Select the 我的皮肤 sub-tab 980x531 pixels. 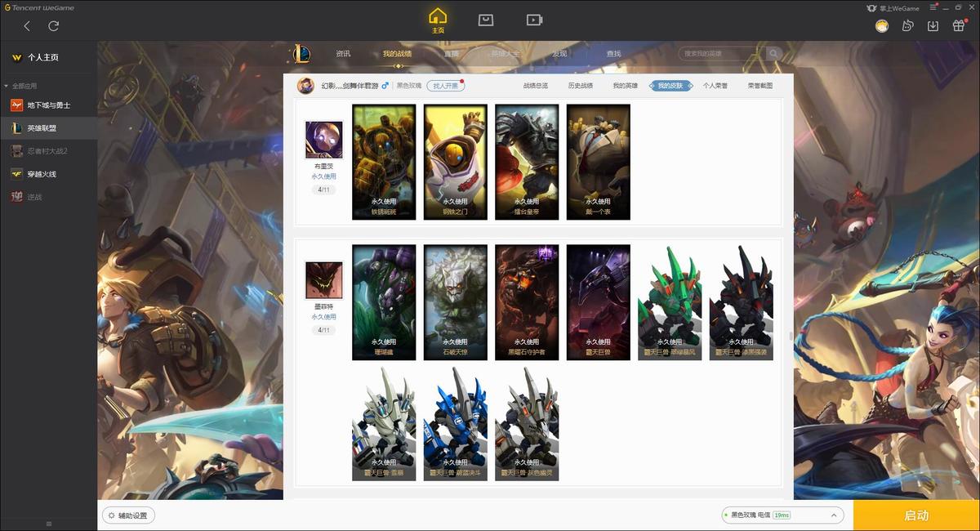[x=670, y=86]
